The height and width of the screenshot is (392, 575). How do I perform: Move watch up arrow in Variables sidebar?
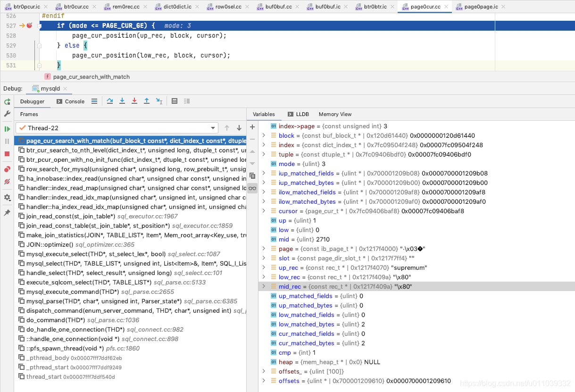point(252,151)
